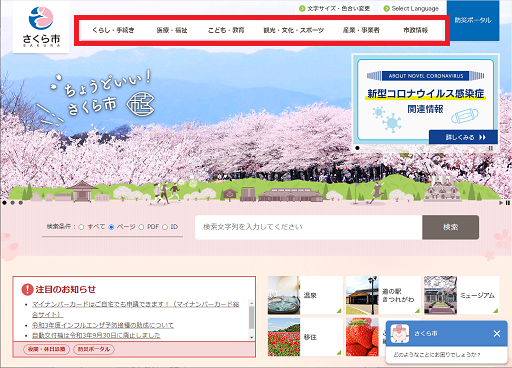
Task: Open the 移住 tulip field tile
Action: click(305, 337)
